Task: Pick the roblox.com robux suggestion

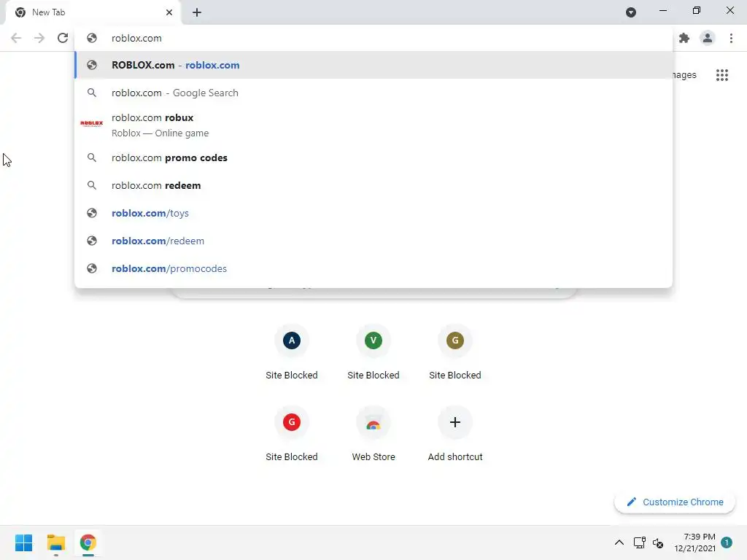Action: pos(373,125)
